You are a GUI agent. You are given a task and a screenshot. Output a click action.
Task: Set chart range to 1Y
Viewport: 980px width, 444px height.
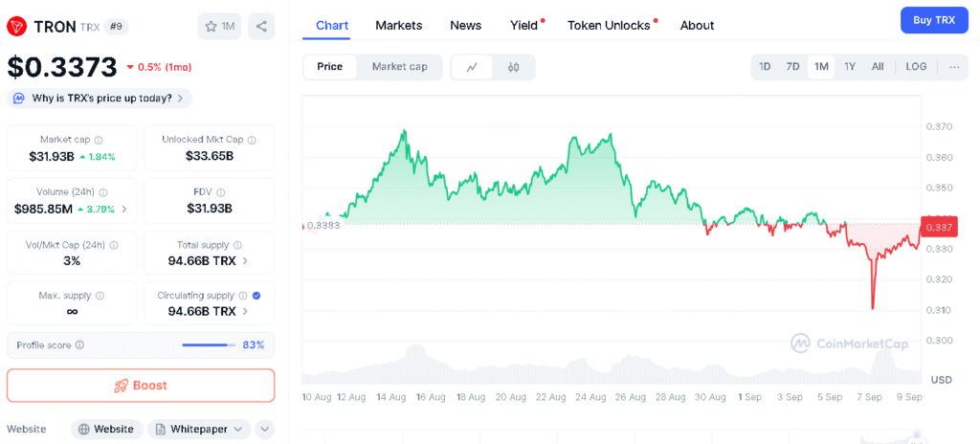coord(850,66)
